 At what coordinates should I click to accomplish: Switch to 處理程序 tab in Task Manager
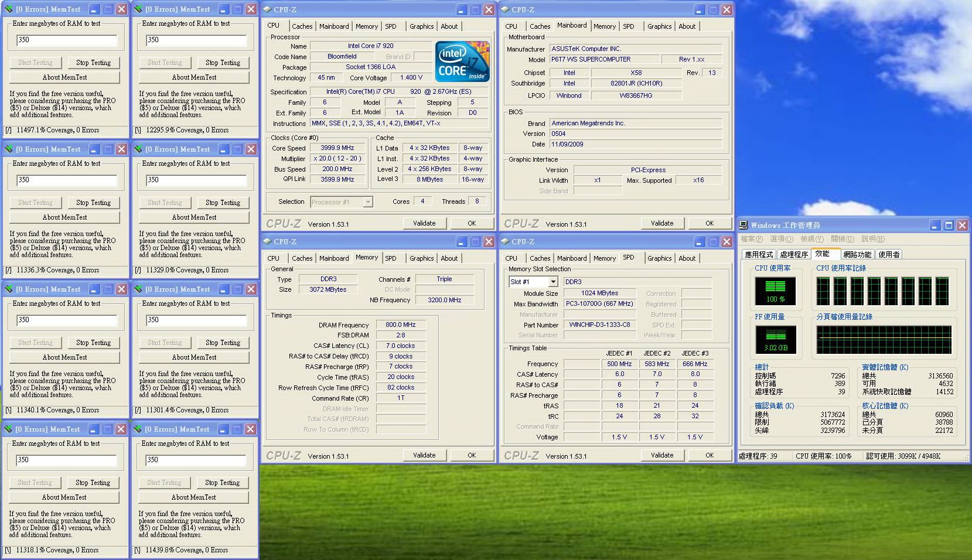click(794, 254)
